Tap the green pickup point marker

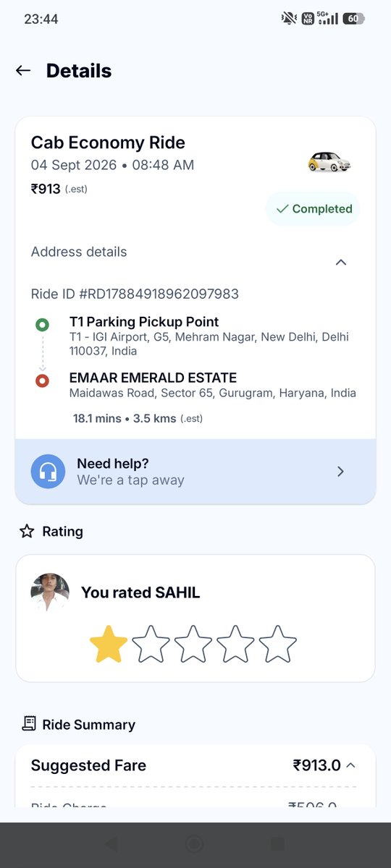point(42,325)
